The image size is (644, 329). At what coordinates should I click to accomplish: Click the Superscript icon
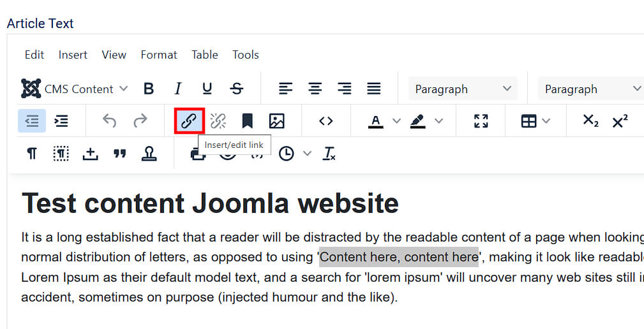[620, 121]
